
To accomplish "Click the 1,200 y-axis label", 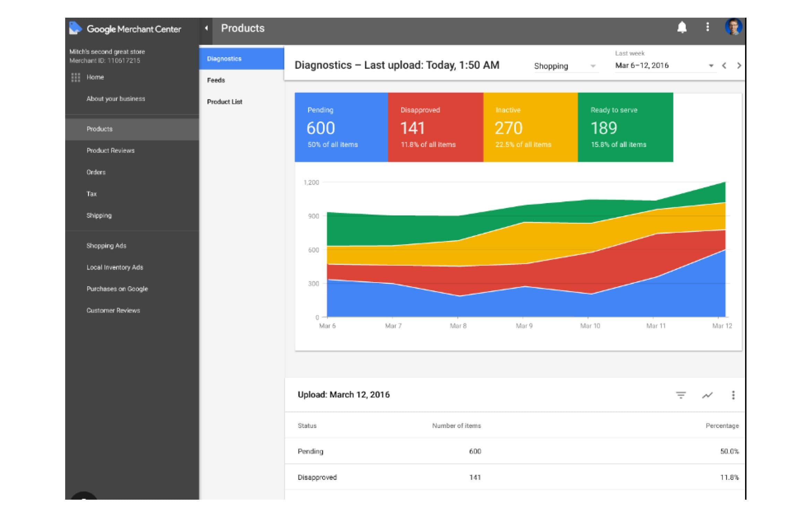I will pos(311,183).
